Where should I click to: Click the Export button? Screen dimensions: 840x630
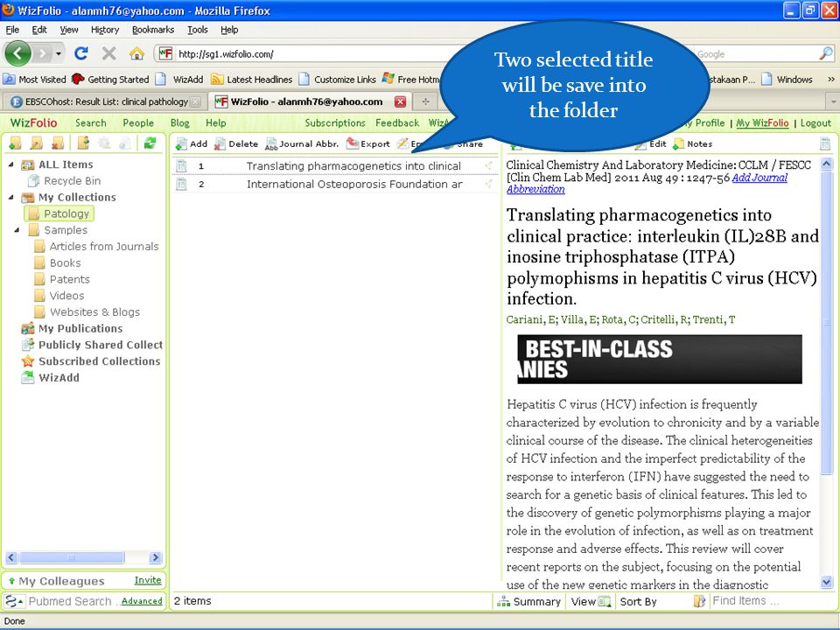click(x=368, y=143)
